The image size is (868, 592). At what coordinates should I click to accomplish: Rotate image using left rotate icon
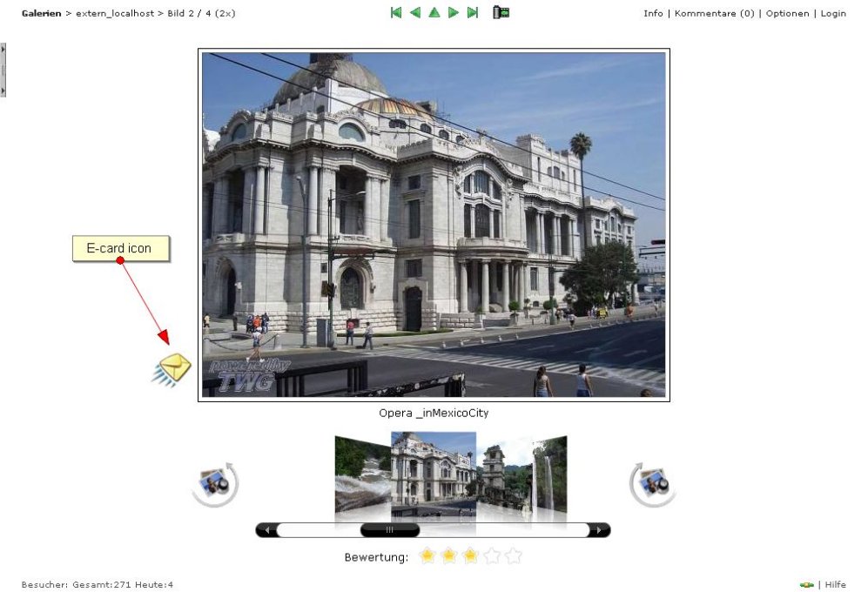tap(214, 483)
